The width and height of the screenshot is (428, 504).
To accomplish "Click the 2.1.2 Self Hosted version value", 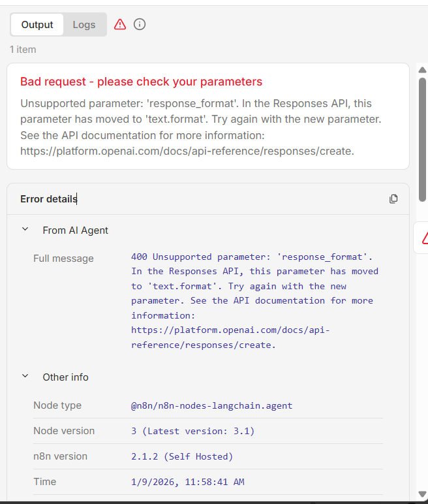I will pyautogui.click(x=182, y=456).
